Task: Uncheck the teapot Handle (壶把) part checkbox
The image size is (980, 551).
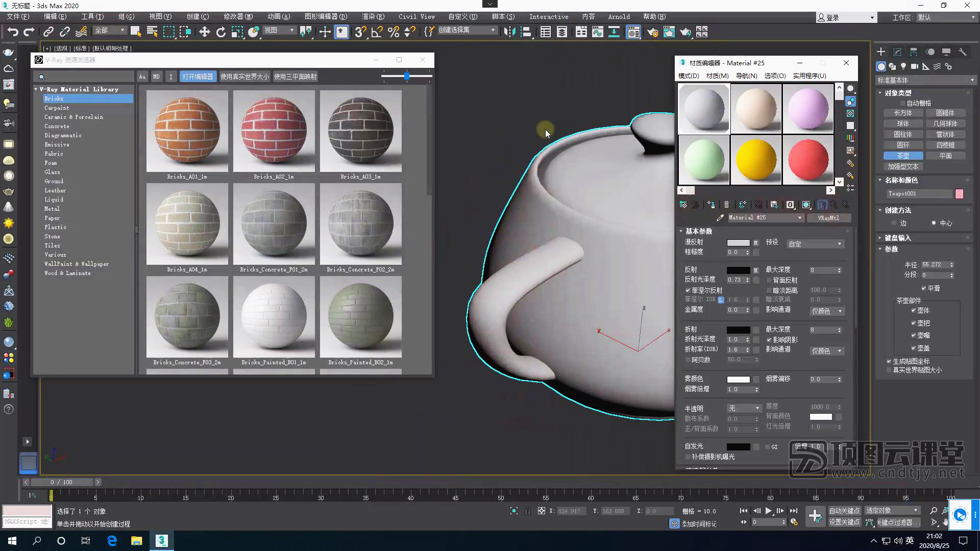Action: tap(914, 323)
